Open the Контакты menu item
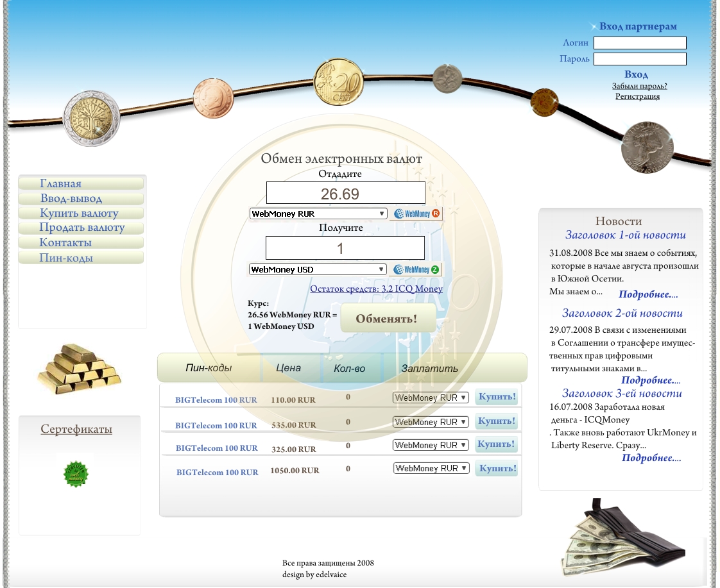Viewport: 720px width, 588px height. 81,242
